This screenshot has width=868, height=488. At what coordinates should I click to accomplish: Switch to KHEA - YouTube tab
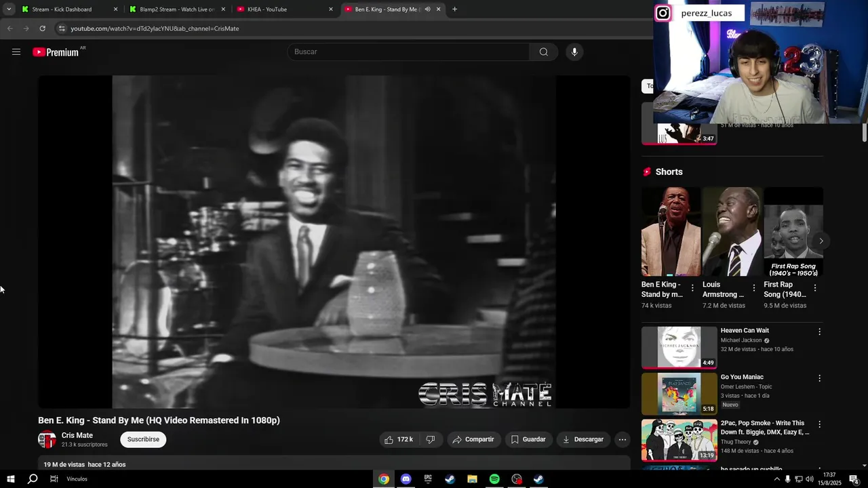[283, 9]
